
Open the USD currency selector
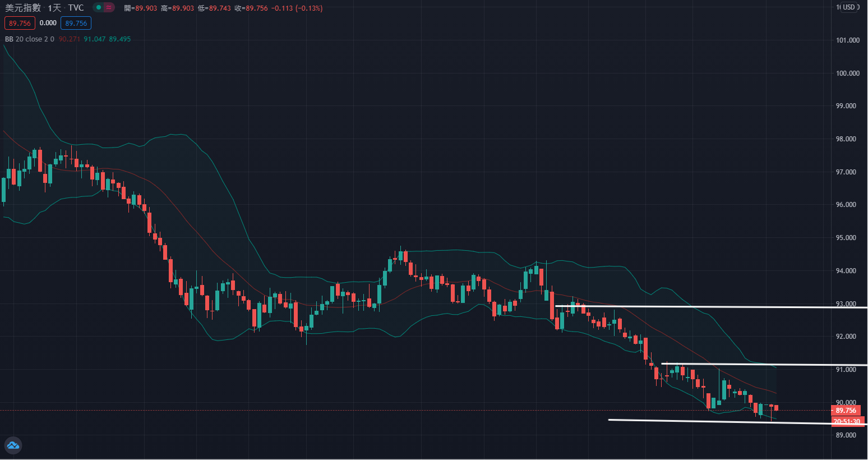[x=849, y=7]
